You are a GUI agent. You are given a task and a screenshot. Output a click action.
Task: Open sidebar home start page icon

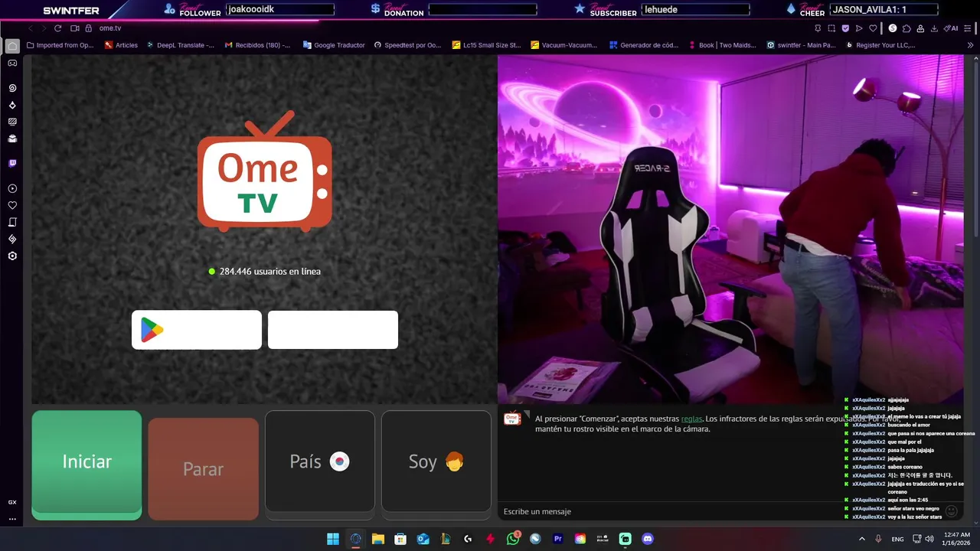[12, 46]
